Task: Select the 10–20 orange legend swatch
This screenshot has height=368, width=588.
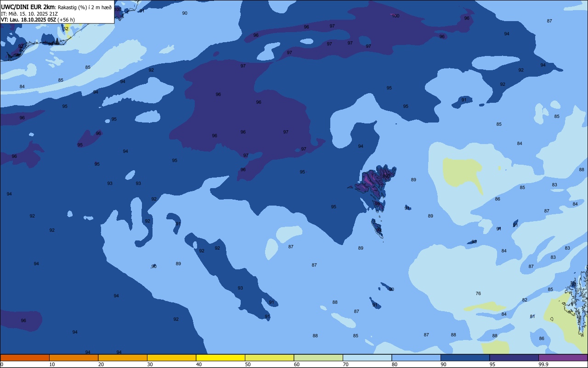Action: 73,357
